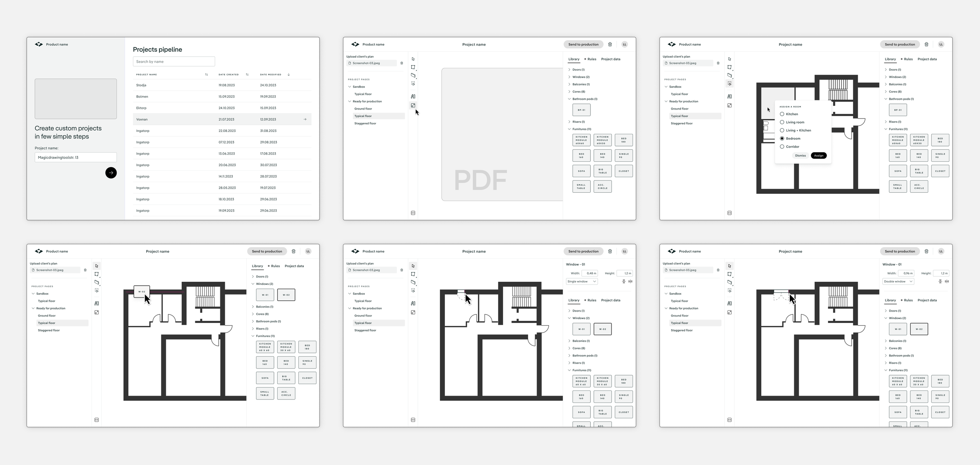Click the down arrow beside Date modified header
The width and height of the screenshot is (980, 465).
pyautogui.click(x=289, y=75)
